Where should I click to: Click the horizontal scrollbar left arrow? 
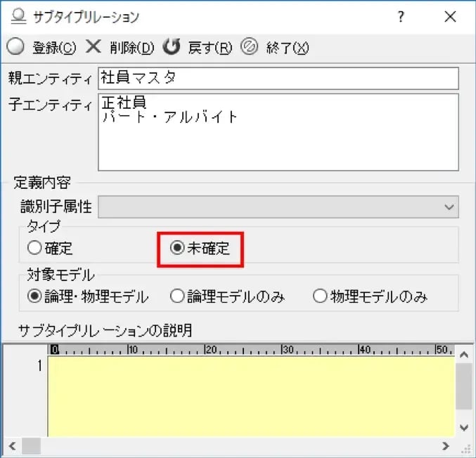pyautogui.click(x=12, y=446)
